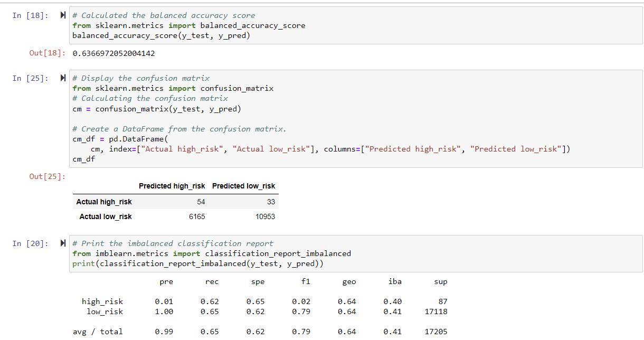This screenshot has width=644, height=340.
Task: Click the line 'balanced_accuracy_score(y_test, y_pred)'
Action: click(162, 35)
